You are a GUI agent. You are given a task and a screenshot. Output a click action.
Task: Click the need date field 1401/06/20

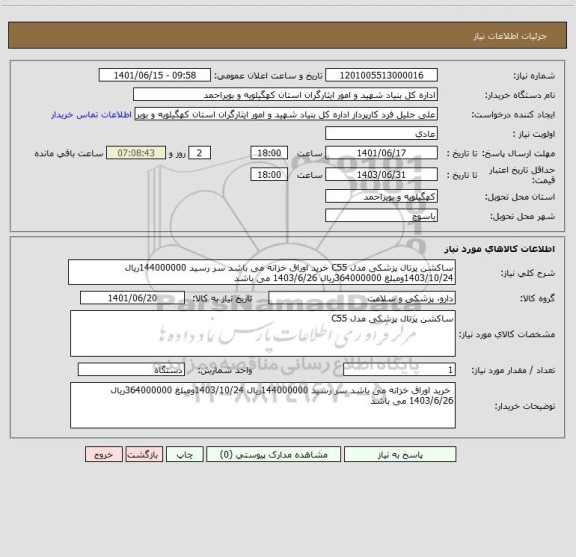pyautogui.click(x=132, y=298)
